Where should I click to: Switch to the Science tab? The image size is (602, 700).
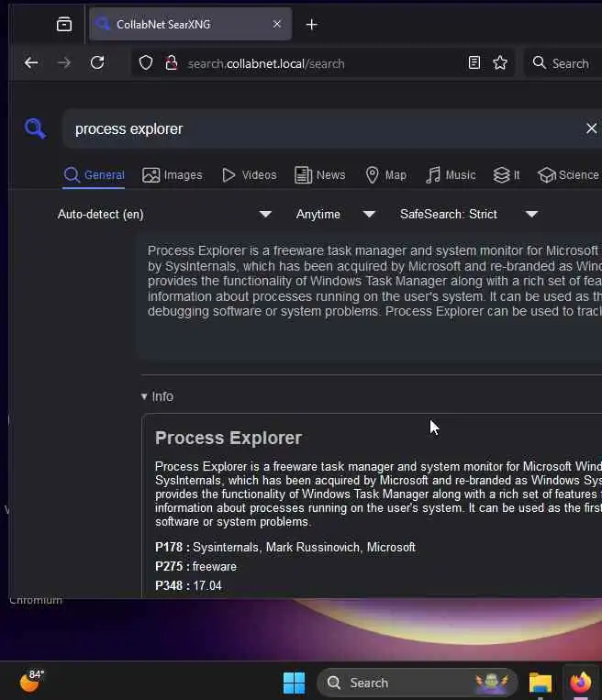pyautogui.click(x=568, y=175)
